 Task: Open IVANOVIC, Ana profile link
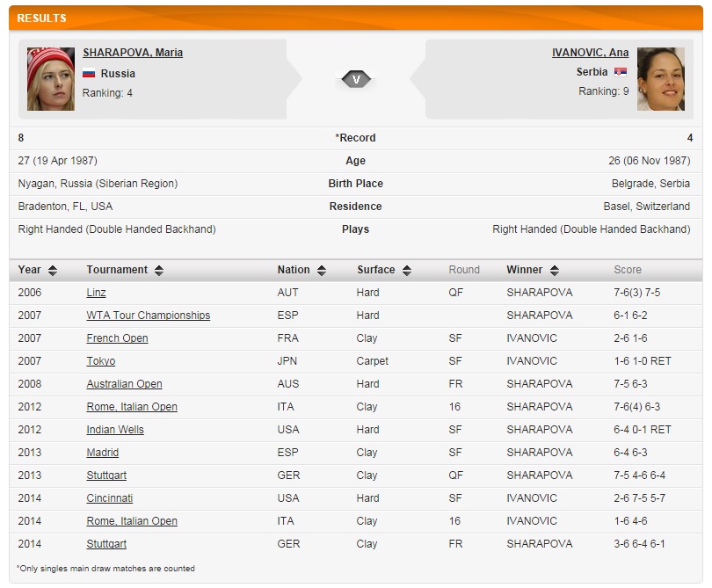coord(591,53)
